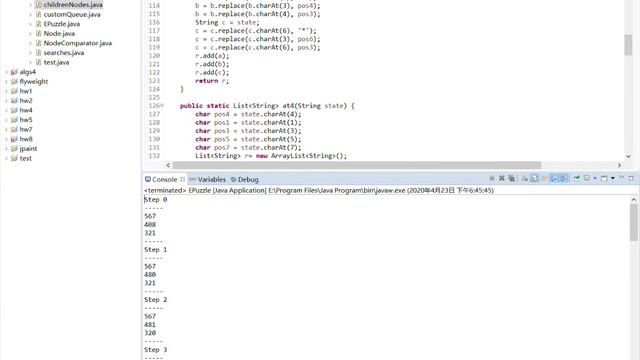
Task: Click the flyweight project icon
Action: (14, 81)
